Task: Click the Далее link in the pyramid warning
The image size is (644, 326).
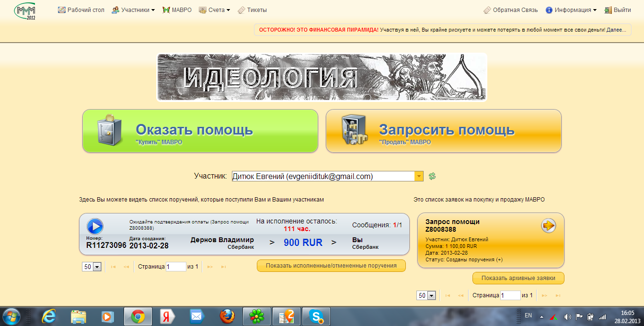Action: coord(616,30)
